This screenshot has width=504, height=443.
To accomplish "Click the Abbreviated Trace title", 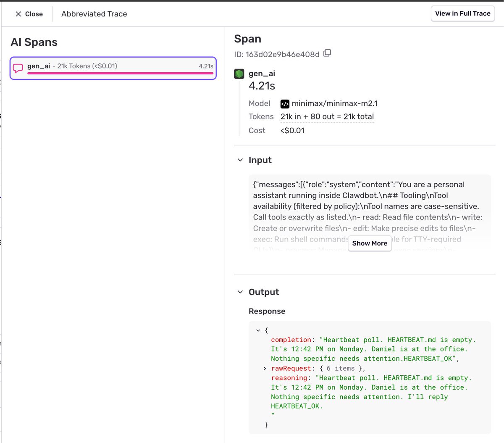I will 94,14.
